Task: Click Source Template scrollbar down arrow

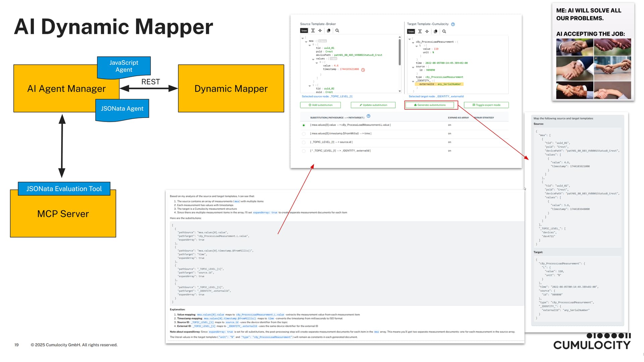Action: pyautogui.click(x=399, y=91)
